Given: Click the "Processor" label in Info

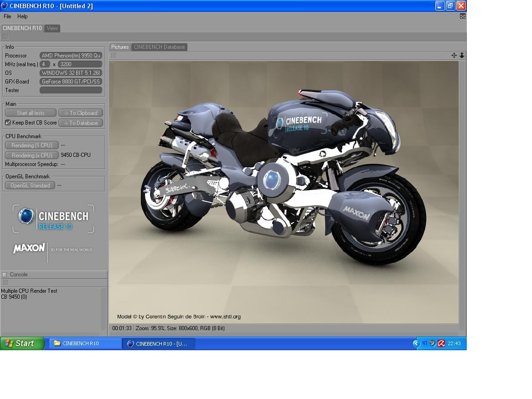Looking at the screenshot, I should coord(16,56).
